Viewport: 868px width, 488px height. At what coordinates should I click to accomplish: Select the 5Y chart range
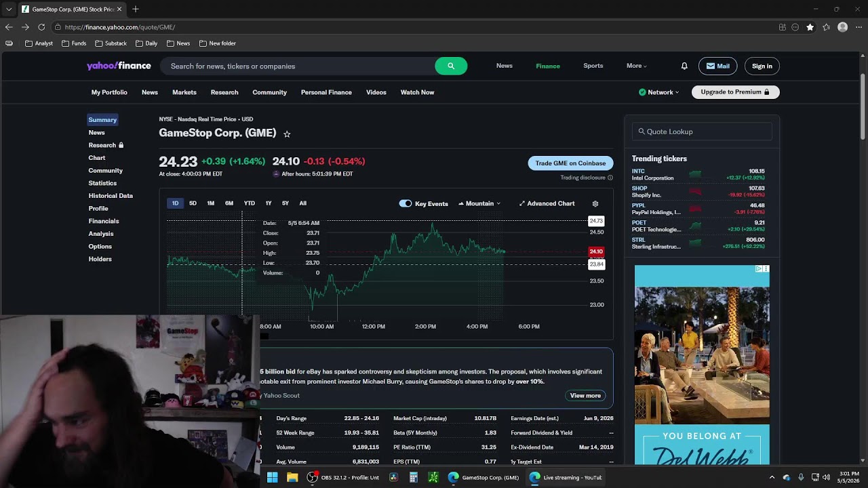285,203
